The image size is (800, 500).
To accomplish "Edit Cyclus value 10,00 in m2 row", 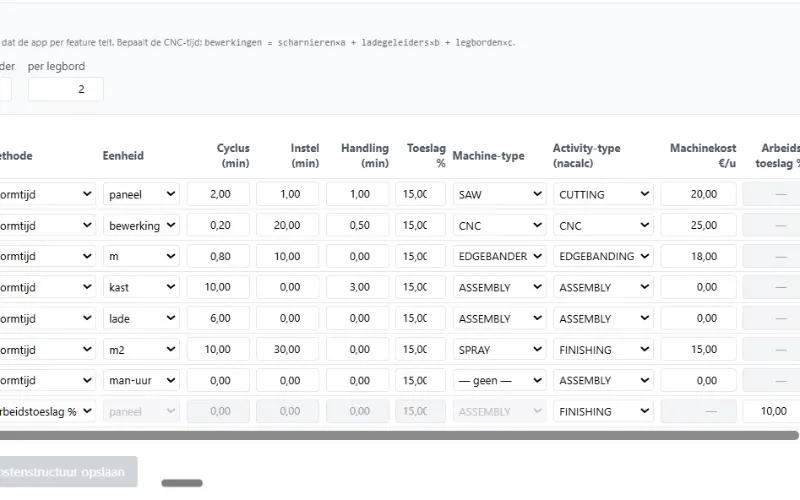I will (218, 349).
